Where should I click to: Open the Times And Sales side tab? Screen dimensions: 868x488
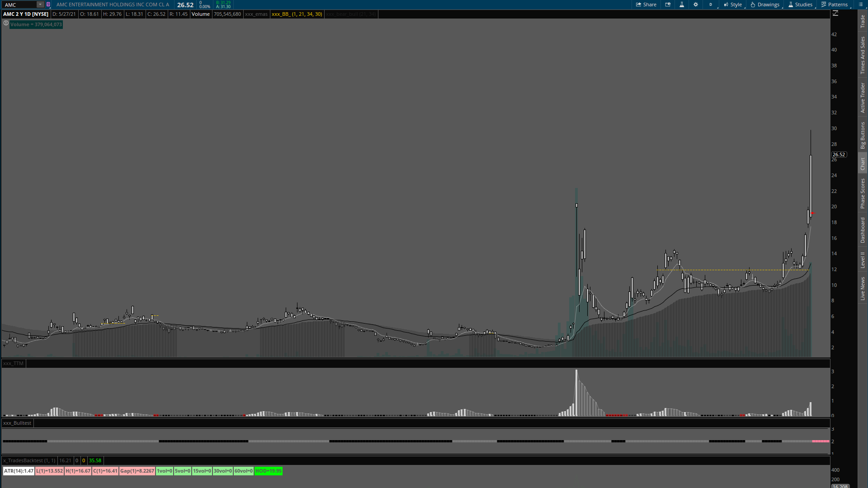tap(863, 55)
